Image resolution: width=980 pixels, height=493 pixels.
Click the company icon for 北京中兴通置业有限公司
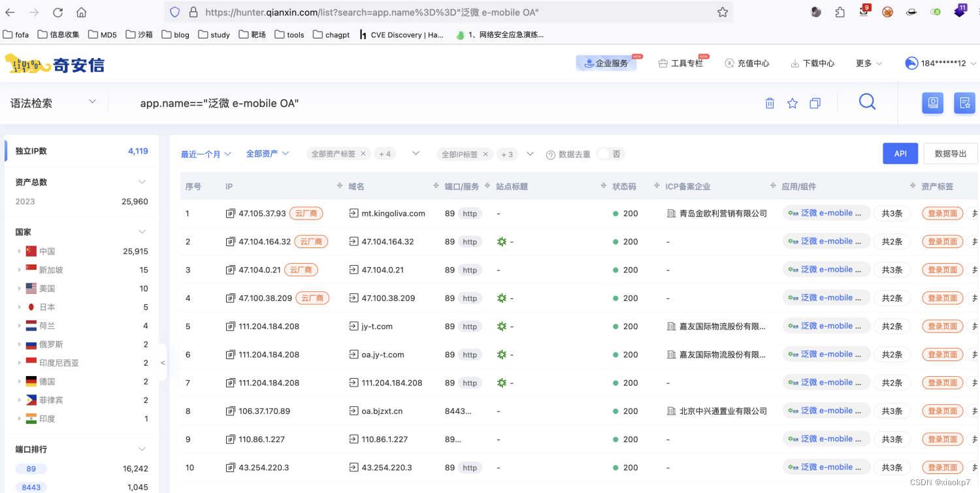671,411
